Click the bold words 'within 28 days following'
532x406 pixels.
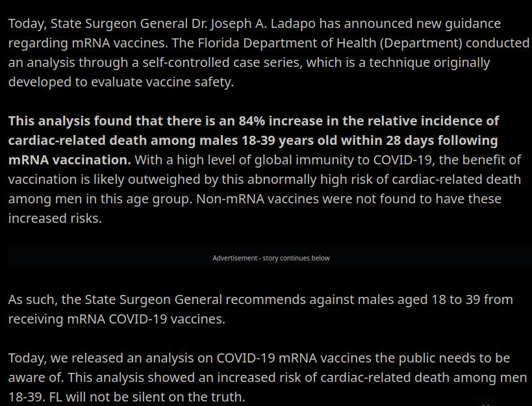(419, 140)
